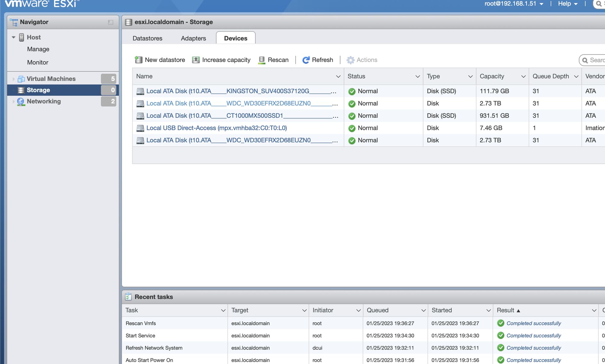
Task: Click the disk icon of the KINGSTON row
Action: 140,91
